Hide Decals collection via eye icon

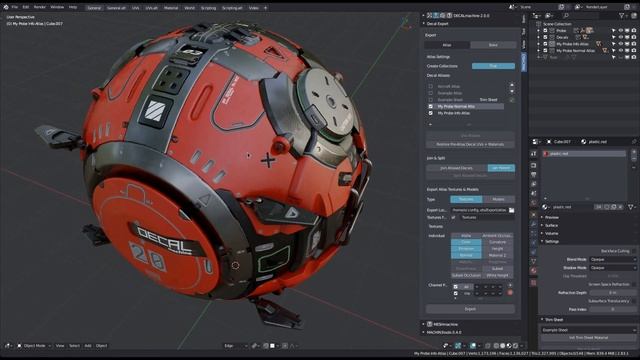click(x=621, y=37)
